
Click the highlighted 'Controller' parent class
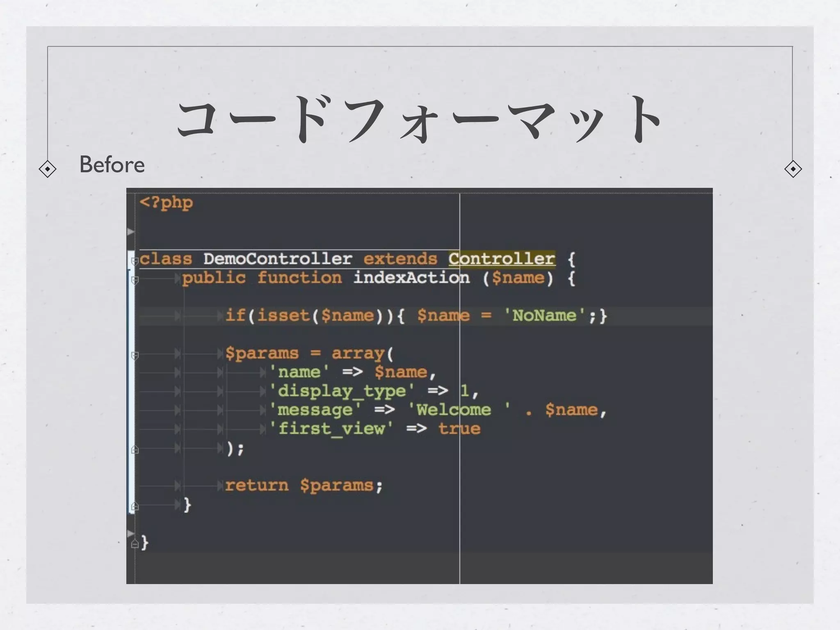click(x=502, y=259)
